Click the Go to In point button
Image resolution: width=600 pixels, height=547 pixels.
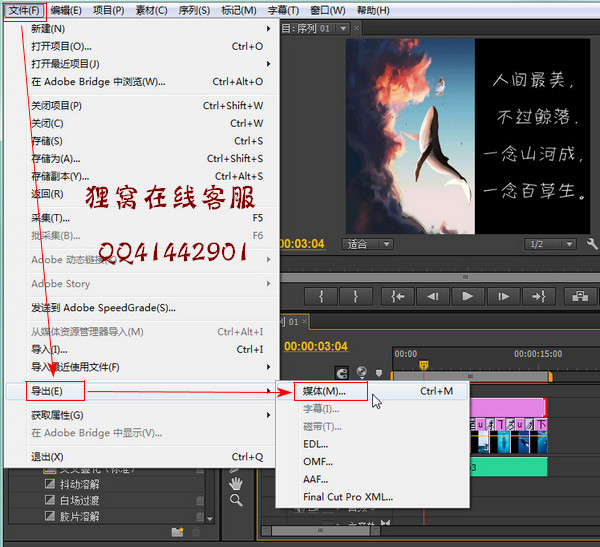[398, 296]
